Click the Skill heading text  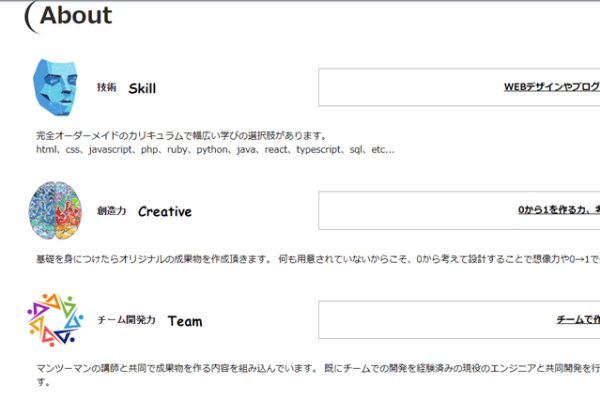(142, 88)
